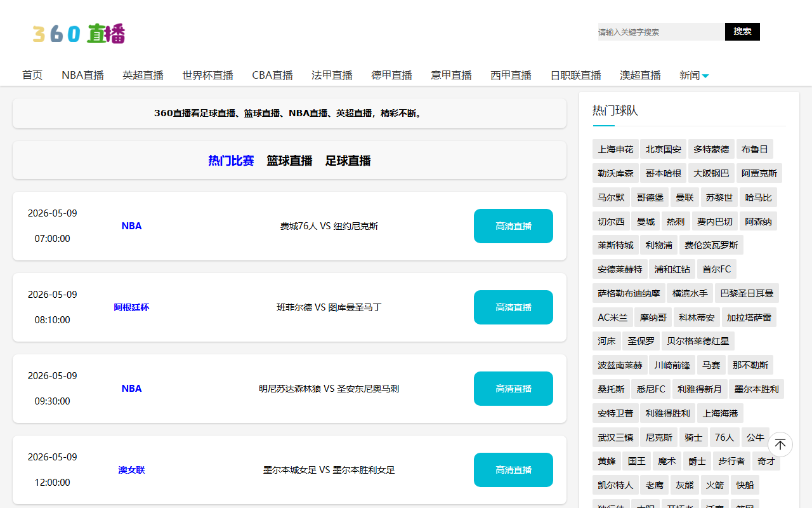Screen dimensions: 812x508
Task: Switch to 热门比赛 tab
Action: click(231, 161)
